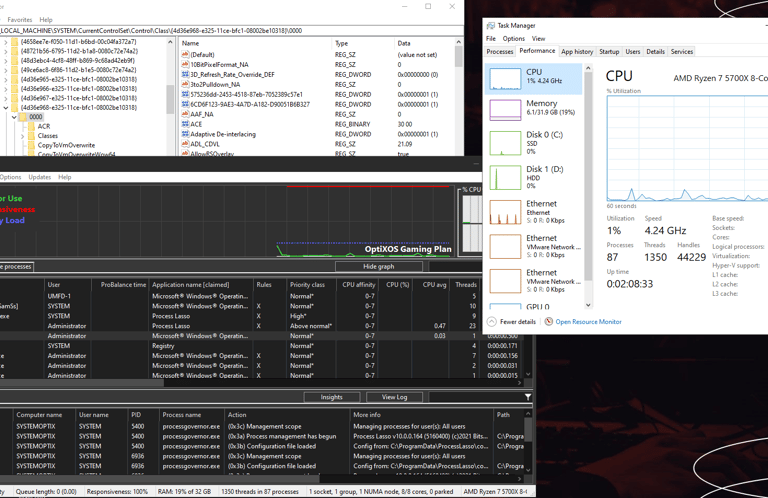The image size is (768, 498).
Task: Expand the Classes subkey chevron
Action: pos(23,136)
